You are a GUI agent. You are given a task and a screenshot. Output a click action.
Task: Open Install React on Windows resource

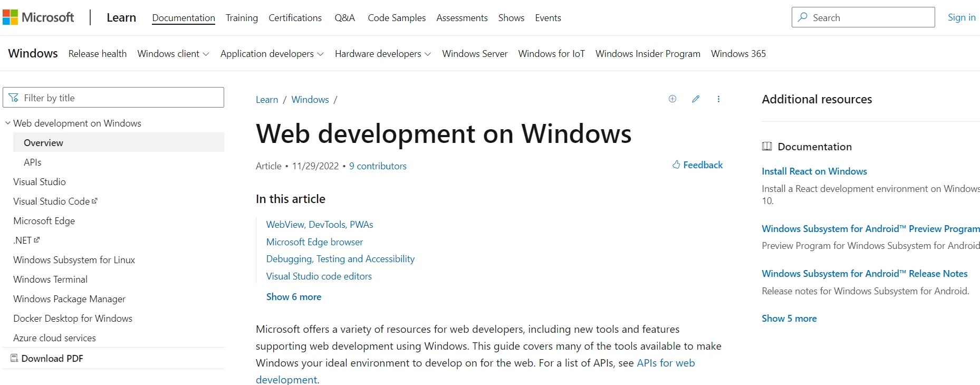[x=814, y=171]
